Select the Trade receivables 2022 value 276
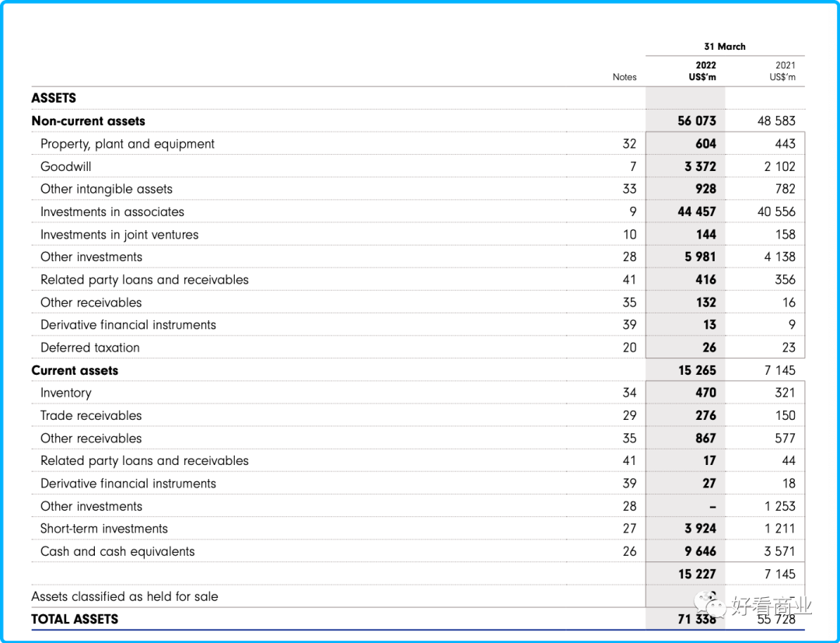 705,416
